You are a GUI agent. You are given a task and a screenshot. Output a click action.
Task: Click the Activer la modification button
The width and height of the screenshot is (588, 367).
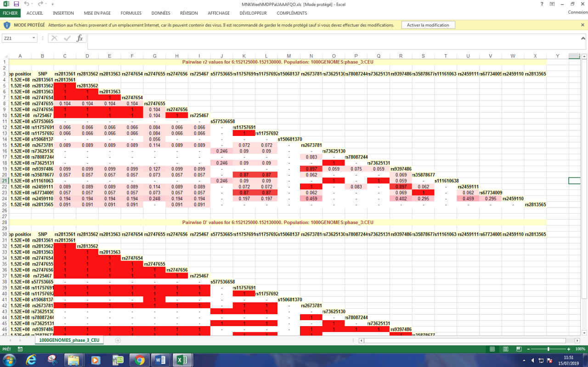click(x=428, y=25)
